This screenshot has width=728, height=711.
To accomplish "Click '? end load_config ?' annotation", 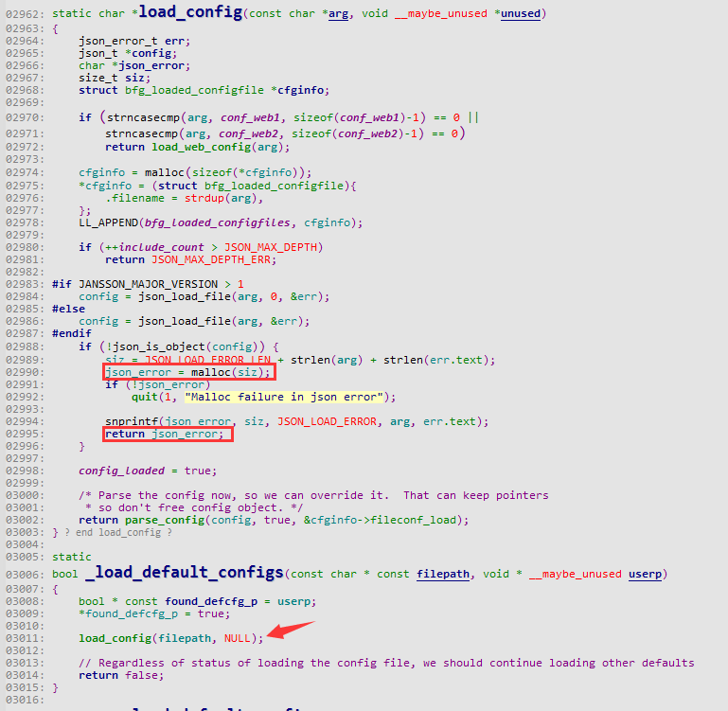I will 118,533.
